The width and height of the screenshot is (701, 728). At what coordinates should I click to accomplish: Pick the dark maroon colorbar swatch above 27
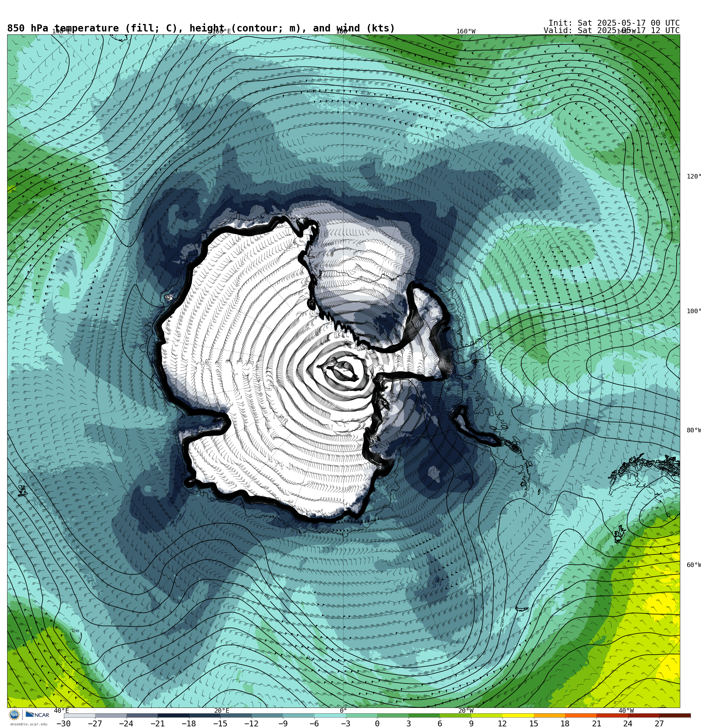tap(675, 715)
